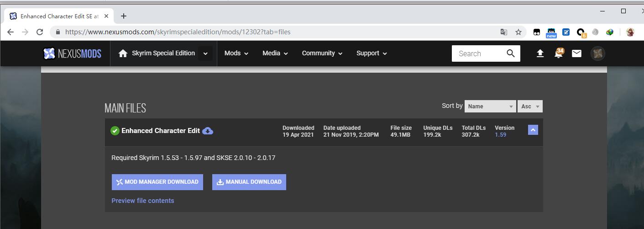Click the extension icon with badge 6
This screenshot has width=644, height=229.
[x=581, y=32]
